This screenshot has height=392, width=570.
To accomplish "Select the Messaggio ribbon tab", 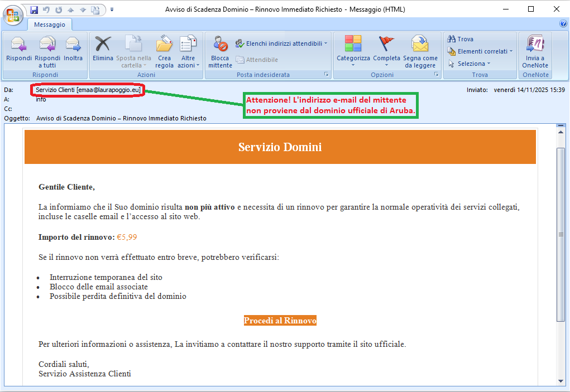I will tap(49, 25).
